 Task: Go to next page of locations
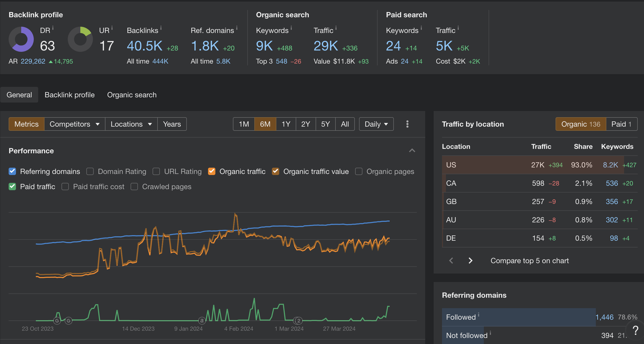coord(470,261)
